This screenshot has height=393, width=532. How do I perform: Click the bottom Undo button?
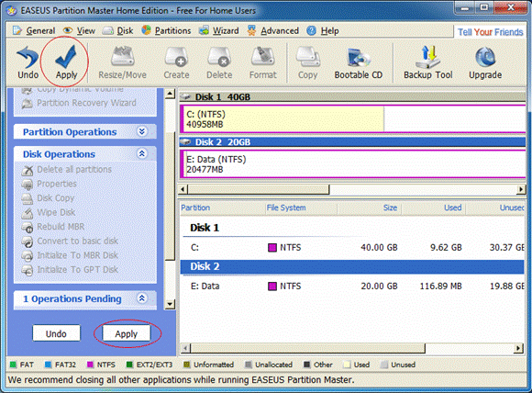tap(56, 333)
